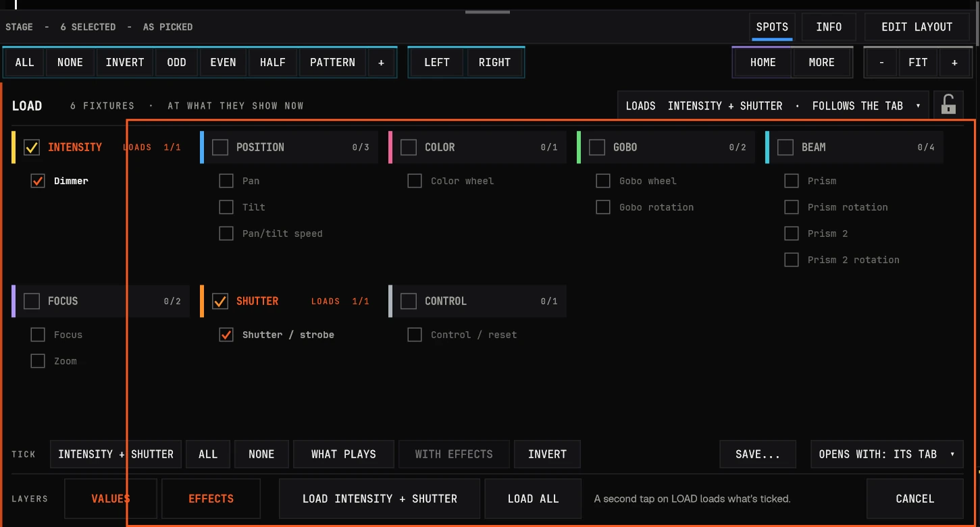Click EDIT LAYOUT
Image resolution: width=980 pixels, height=527 pixels.
pos(917,27)
